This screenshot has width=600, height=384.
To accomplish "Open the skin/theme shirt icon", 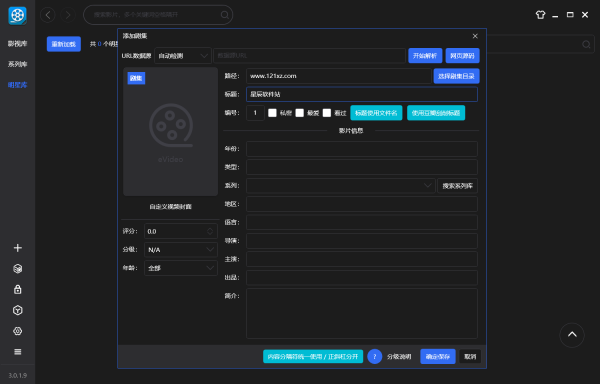I will coord(540,15).
